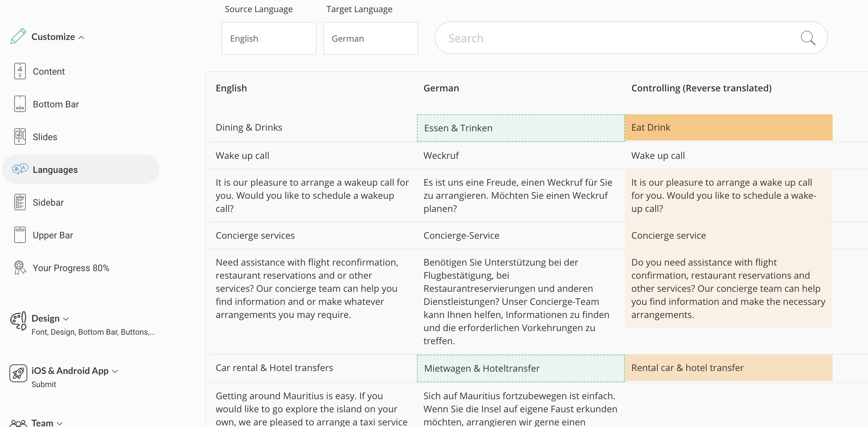Screen dimensions: 868x427
Task: Open the Content menu item
Action: click(49, 71)
